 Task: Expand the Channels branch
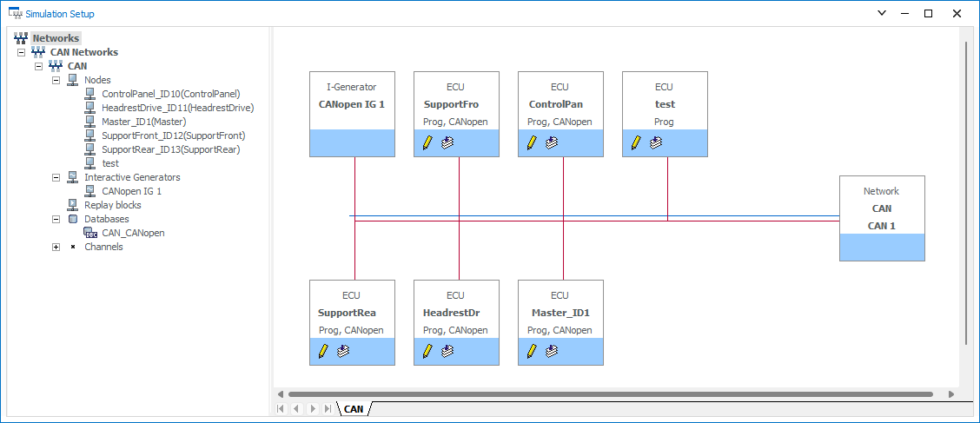(56, 247)
